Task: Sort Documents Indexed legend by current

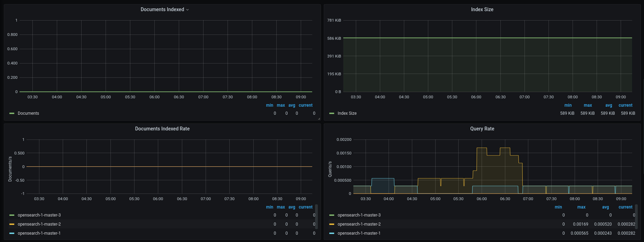Action: click(306, 105)
